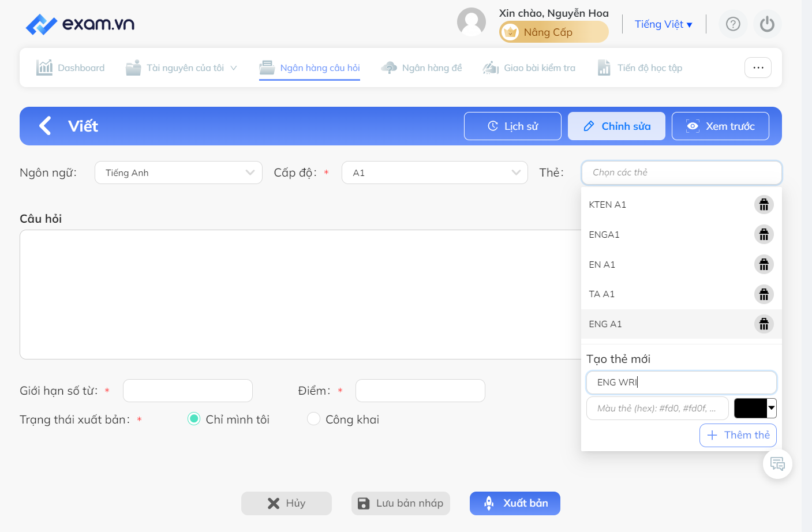
Task: Click the crown icon on Nâng Cấp
Action: coord(510,32)
